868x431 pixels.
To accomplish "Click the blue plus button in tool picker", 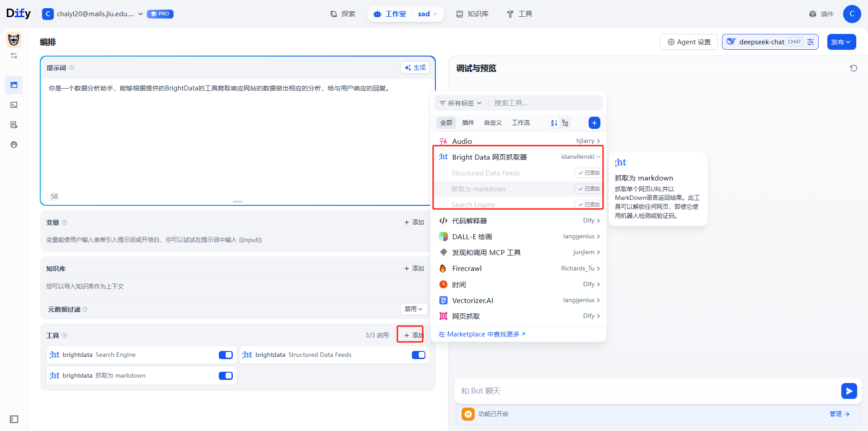I will [594, 123].
